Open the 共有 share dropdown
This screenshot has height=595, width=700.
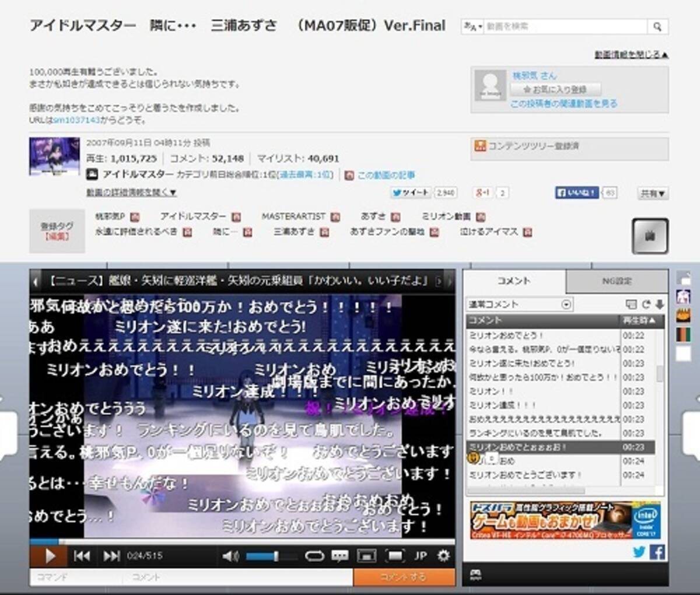pyautogui.click(x=652, y=193)
